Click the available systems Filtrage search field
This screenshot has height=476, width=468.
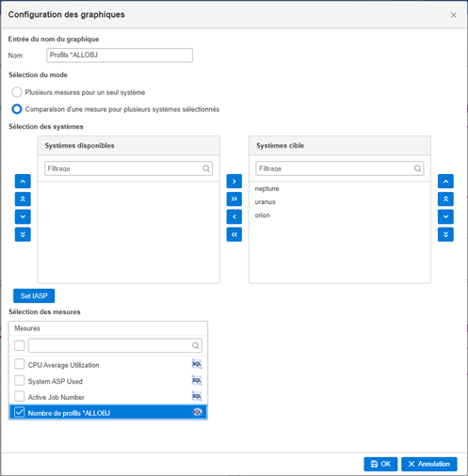click(x=128, y=168)
